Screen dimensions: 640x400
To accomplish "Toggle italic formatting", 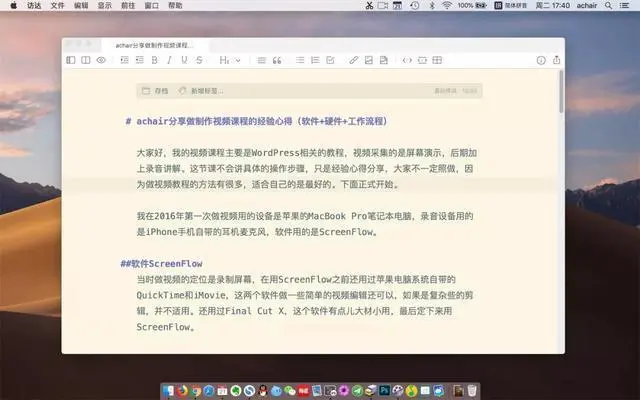I will pos(169,60).
